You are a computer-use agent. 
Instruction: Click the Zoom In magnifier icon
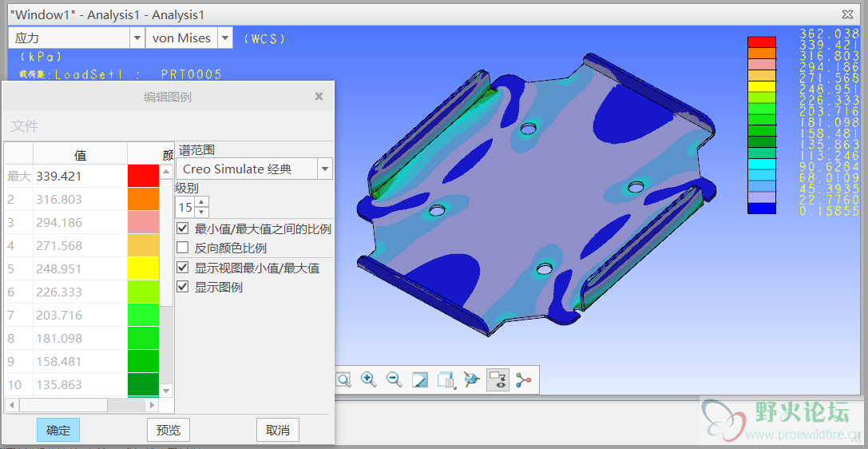click(368, 379)
